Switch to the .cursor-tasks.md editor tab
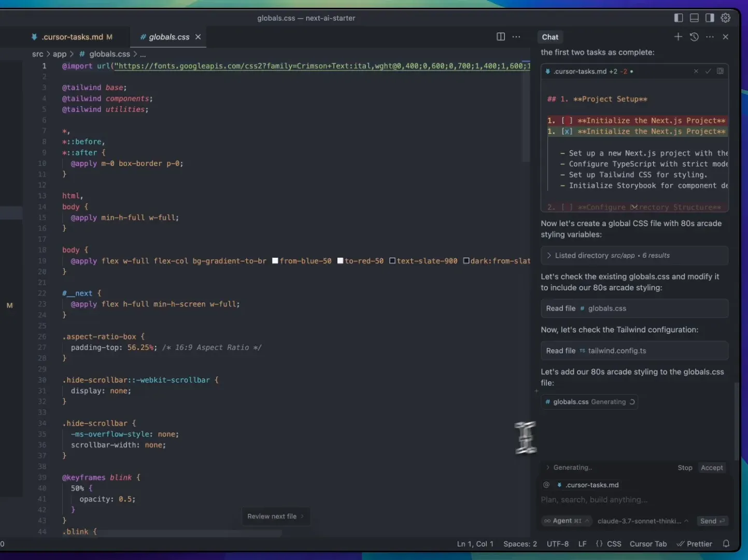Image resolution: width=748 pixels, height=560 pixels. [72, 37]
